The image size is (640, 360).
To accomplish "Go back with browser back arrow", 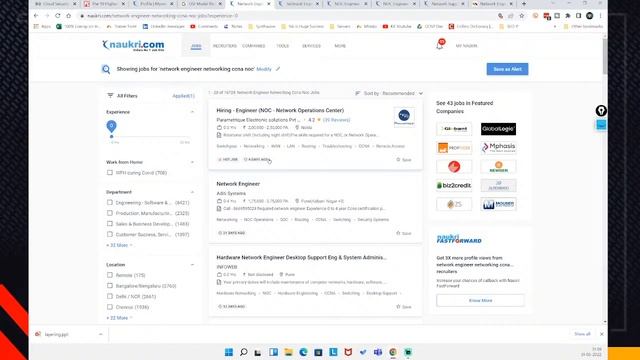I will pos(36,16).
